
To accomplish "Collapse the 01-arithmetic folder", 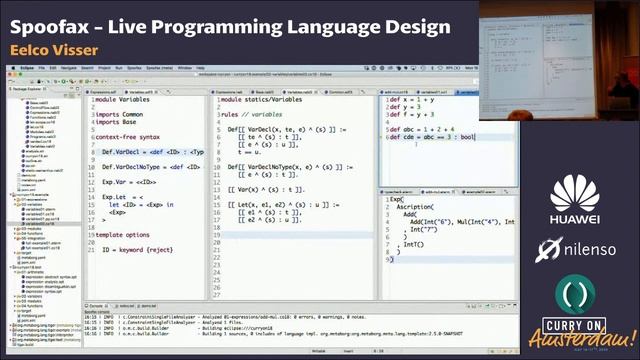I will click(15, 272).
